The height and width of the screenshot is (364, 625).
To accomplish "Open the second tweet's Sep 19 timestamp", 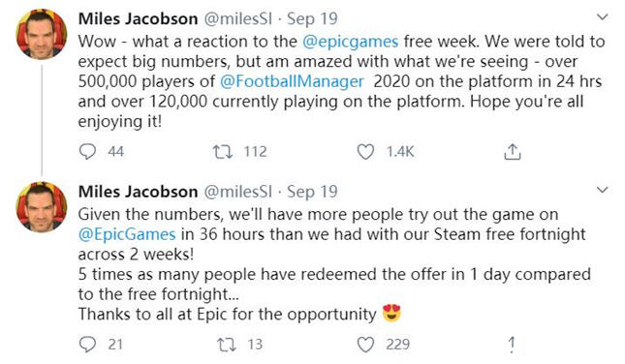I will point(312,192).
